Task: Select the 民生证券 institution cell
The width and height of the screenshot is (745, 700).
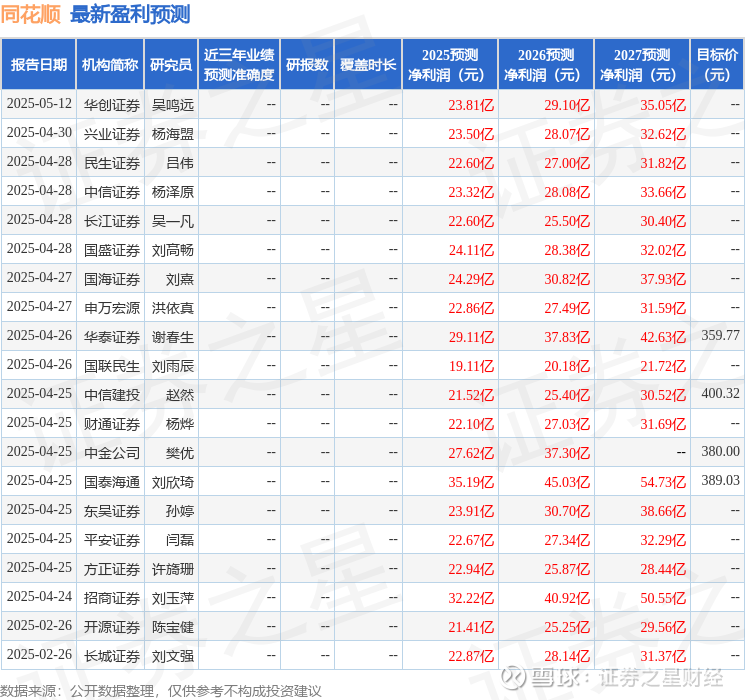Action: coord(112,163)
